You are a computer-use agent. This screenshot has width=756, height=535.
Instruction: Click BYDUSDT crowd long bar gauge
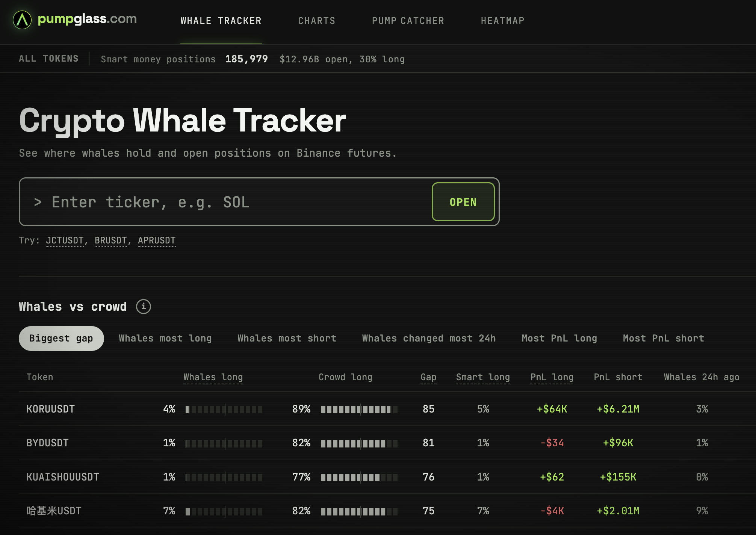point(359,443)
